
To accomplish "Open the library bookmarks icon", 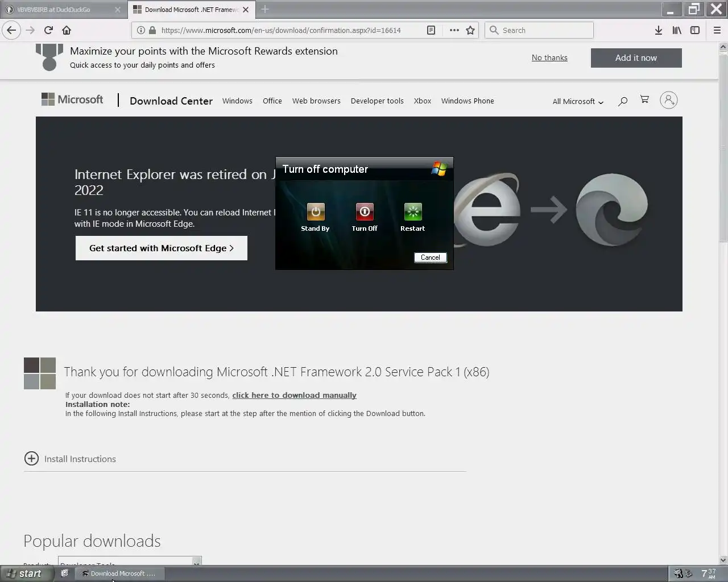I will tap(677, 30).
